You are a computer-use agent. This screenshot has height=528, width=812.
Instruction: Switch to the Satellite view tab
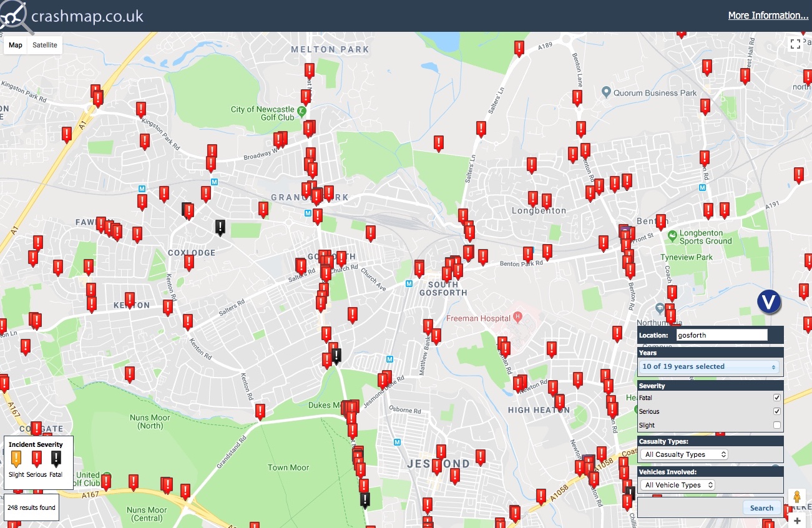[45, 45]
